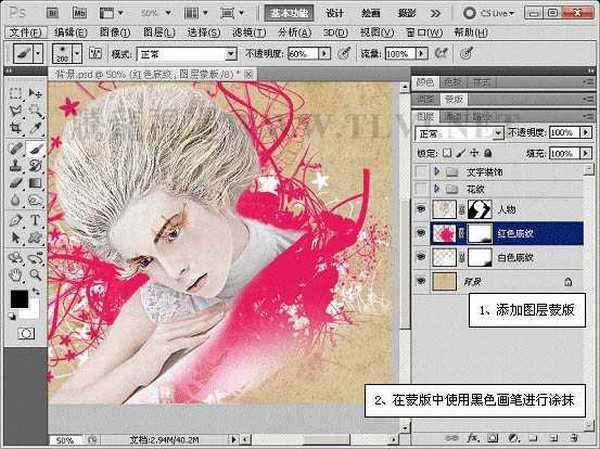Screen dimensions: 600x449
Task: Open the layer blend mode 正常 dropdown
Action: (457, 132)
